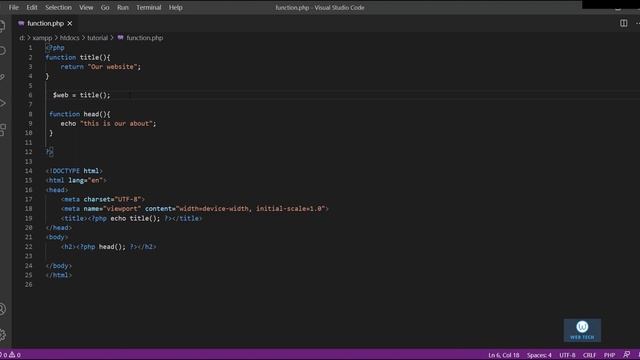
Task: Click '</body>' on line 24
Action: tap(59, 266)
